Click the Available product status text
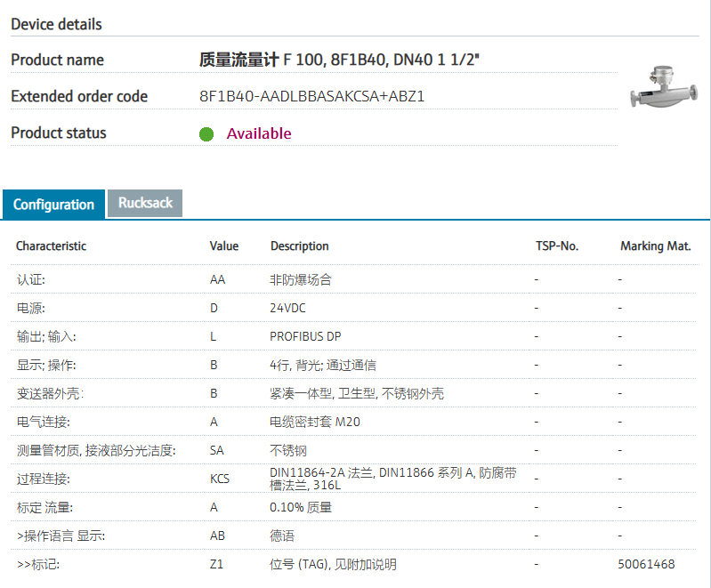 pyautogui.click(x=259, y=133)
